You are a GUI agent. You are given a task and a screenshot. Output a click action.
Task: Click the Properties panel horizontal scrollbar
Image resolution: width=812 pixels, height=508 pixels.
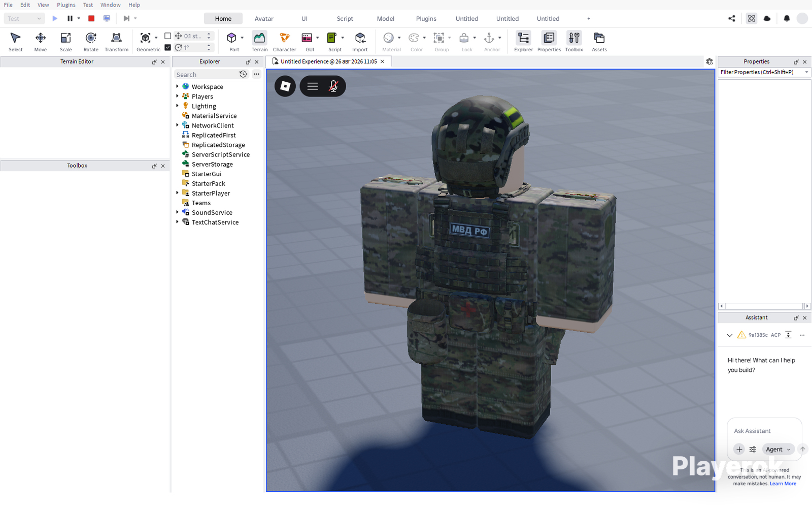tap(764, 306)
